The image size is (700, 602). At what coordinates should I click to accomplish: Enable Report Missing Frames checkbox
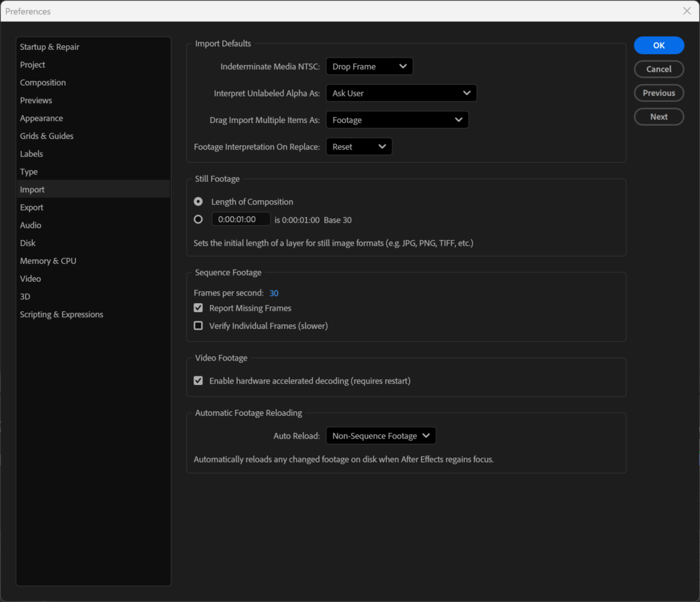(x=198, y=308)
